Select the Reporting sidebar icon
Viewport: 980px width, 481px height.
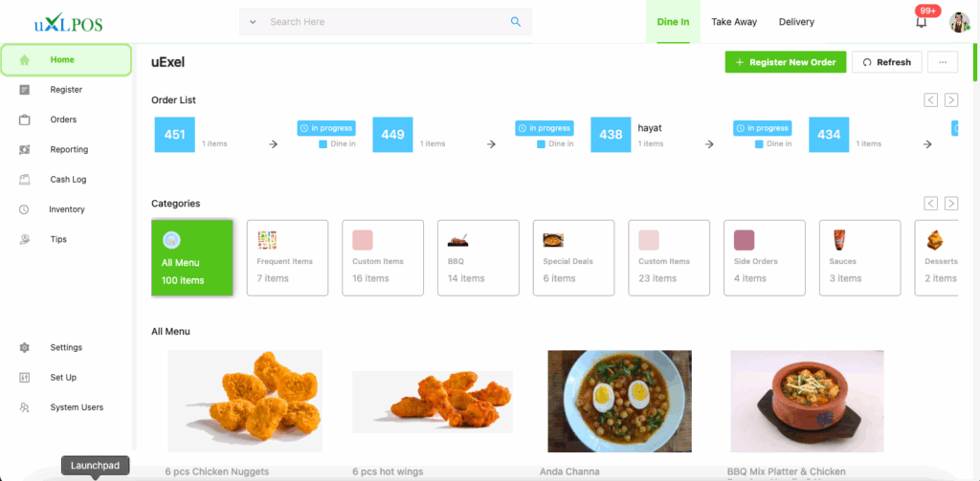[x=24, y=150]
